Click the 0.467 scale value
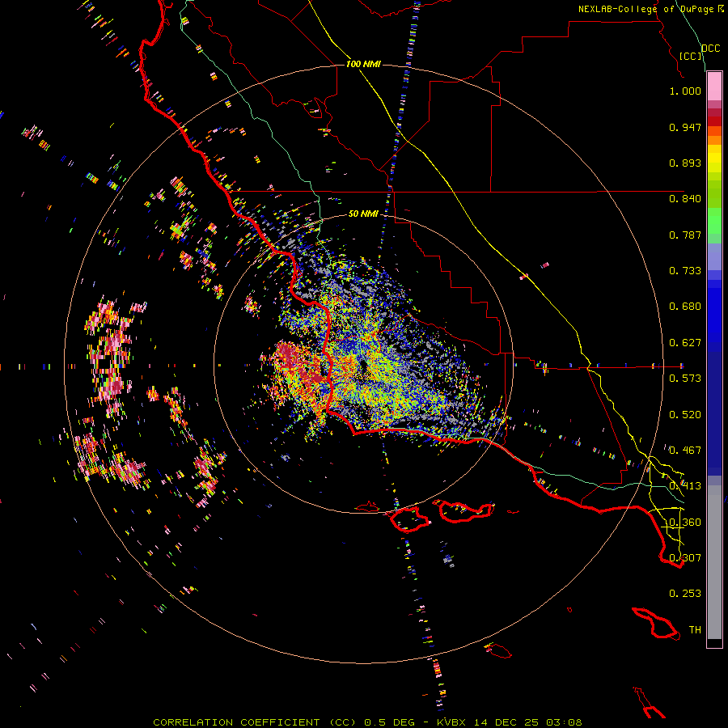Screen dimensions: 728x728 pyautogui.click(x=685, y=451)
